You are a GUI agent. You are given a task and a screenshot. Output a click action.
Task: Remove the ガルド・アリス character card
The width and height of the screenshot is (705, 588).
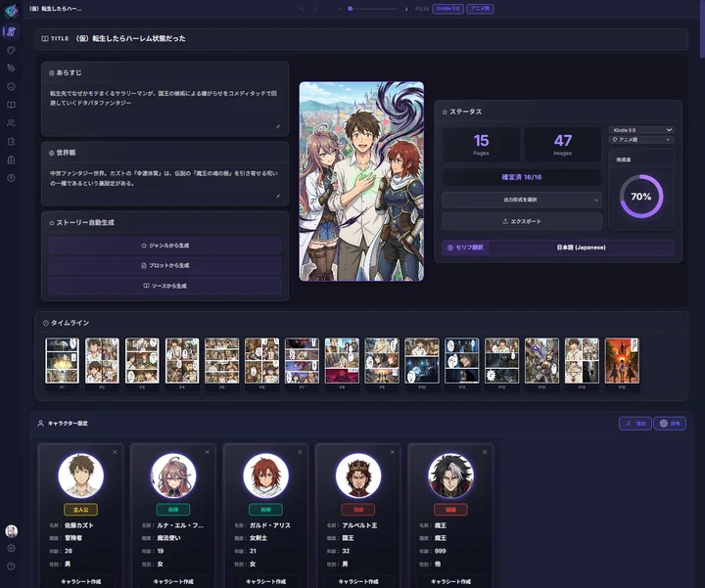point(300,452)
